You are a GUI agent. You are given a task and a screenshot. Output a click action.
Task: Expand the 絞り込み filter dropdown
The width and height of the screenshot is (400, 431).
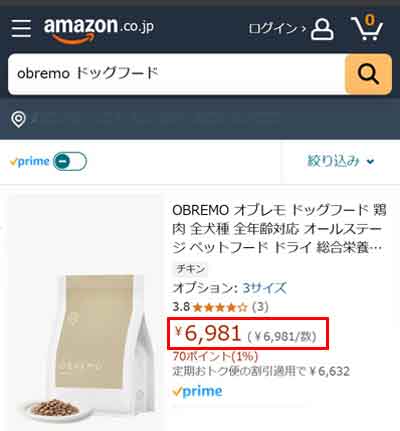(340, 161)
